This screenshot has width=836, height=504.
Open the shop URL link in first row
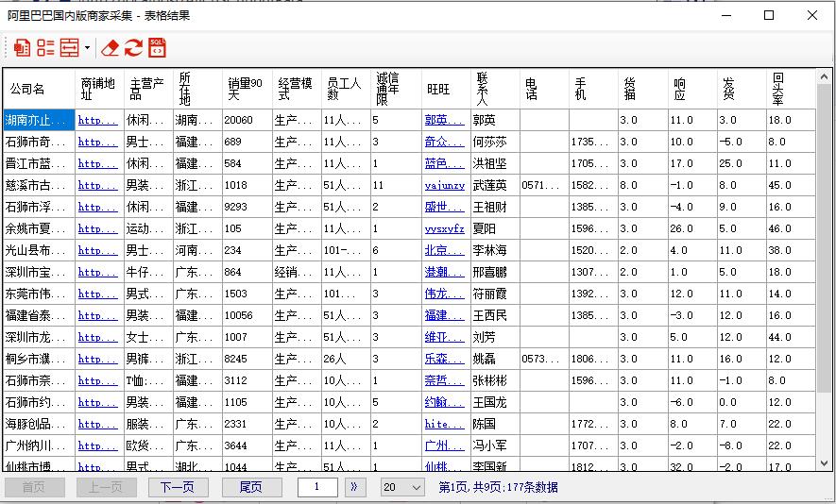97,121
